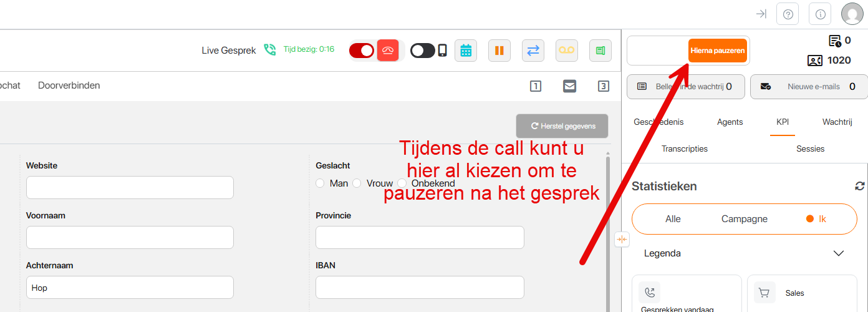Open Bellers in de wachtrij button
868x312 pixels.
686,87
